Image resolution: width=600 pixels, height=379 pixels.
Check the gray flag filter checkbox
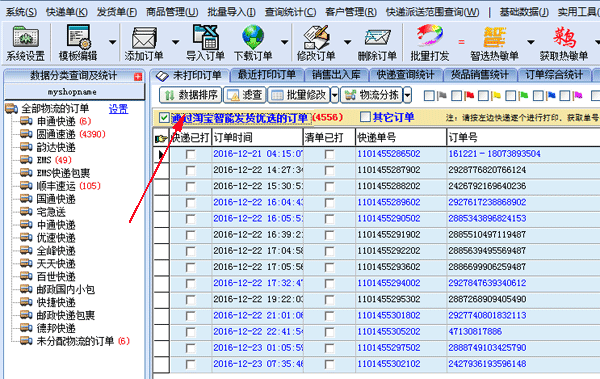tap(429, 96)
